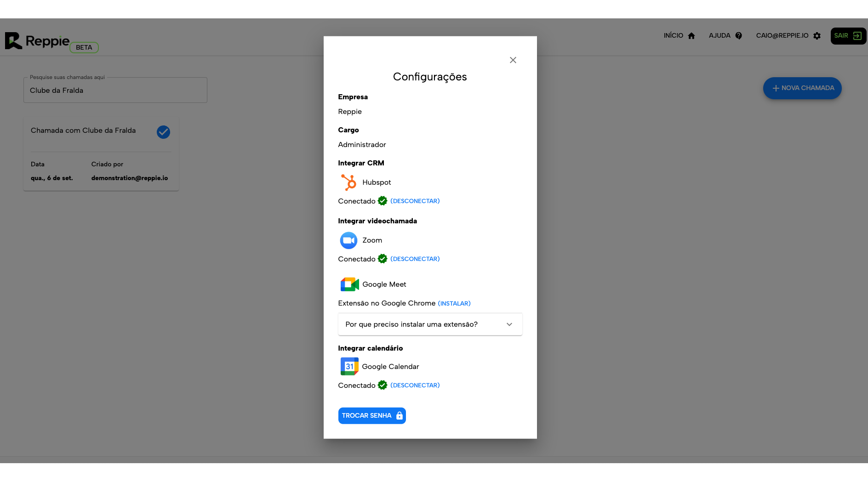Screen dimensions: 868x488
Task: Click the Google Calendar icon
Action: [x=349, y=367]
